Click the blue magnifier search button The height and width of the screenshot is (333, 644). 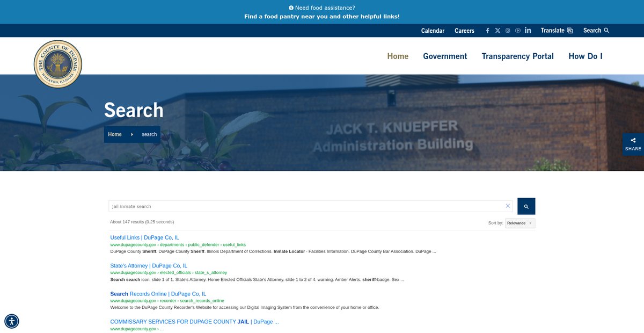[x=526, y=206]
